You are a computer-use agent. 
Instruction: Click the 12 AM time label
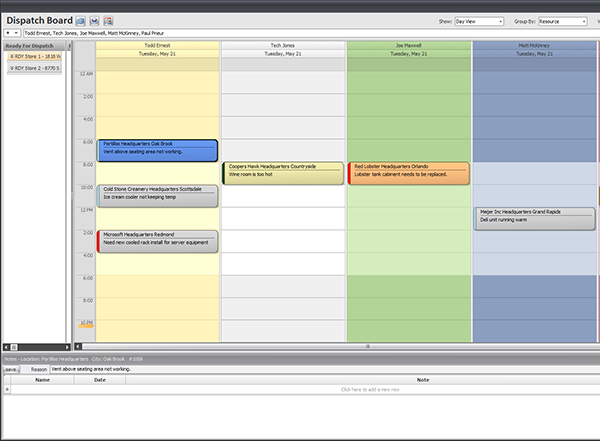86,74
